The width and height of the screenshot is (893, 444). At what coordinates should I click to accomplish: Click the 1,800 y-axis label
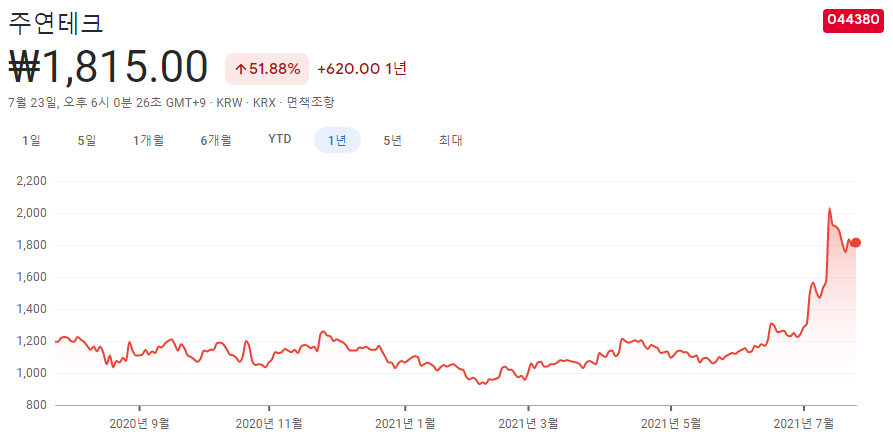(32, 245)
